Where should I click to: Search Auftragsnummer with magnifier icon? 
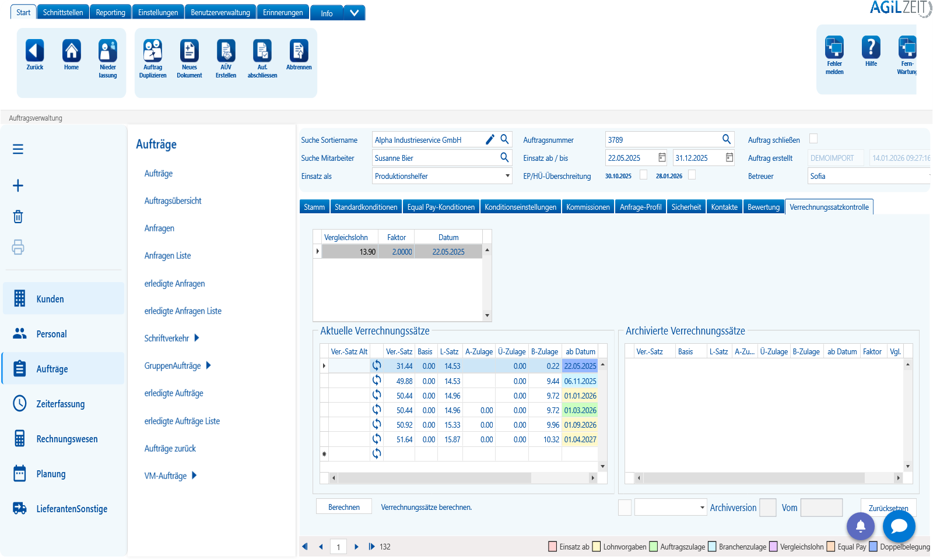click(727, 139)
